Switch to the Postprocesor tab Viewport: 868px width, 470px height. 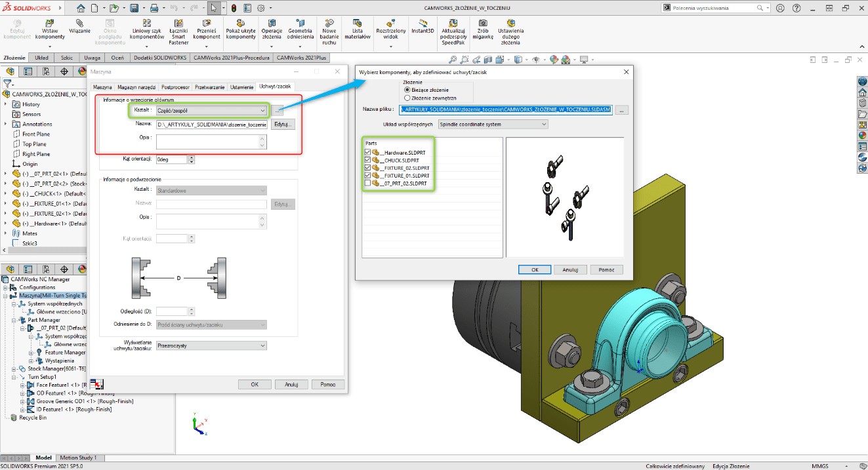pos(176,87)
